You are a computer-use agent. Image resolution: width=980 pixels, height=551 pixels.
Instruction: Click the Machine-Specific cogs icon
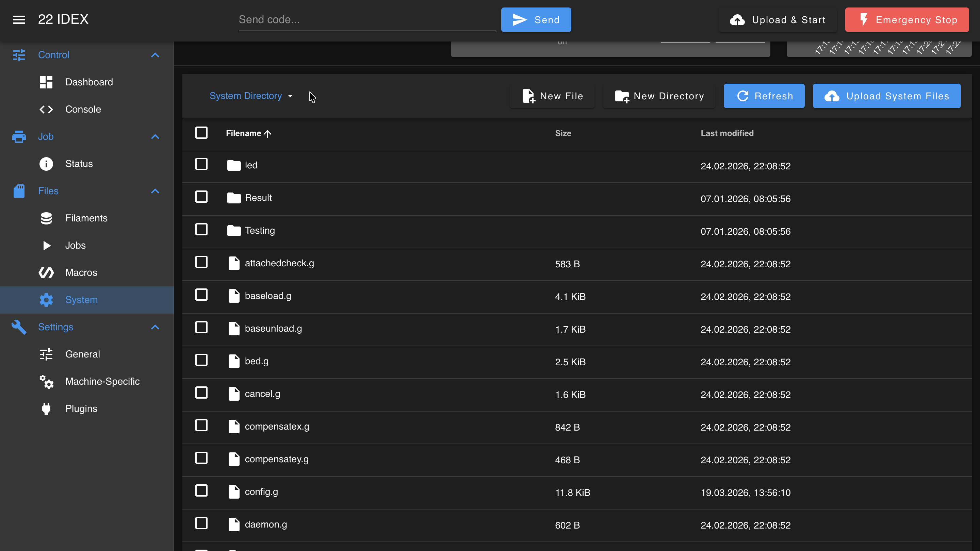[46, 382]
